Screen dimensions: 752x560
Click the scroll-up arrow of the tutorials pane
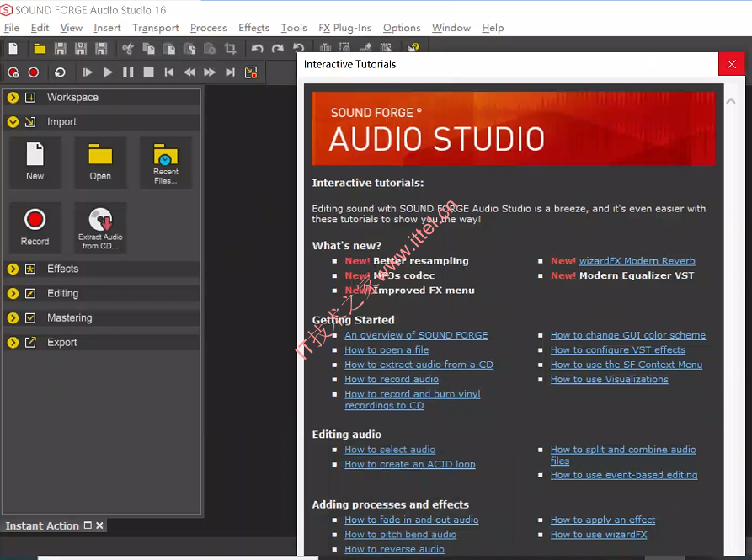(x=730, y=101)
